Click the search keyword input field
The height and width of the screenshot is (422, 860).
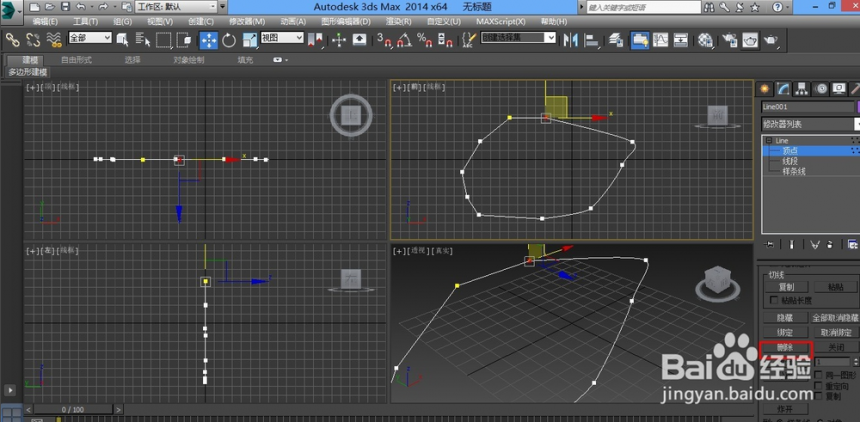coord(644,7)
